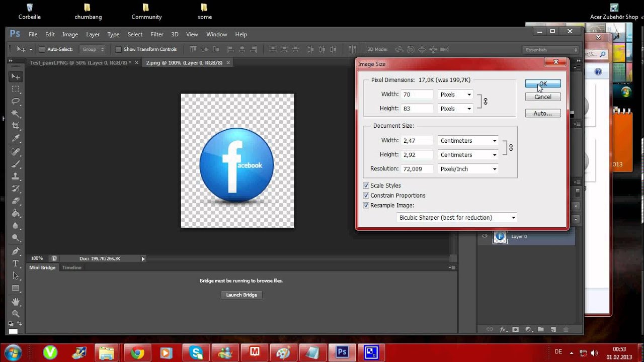
Task: Uncheck Constrain Proportions checkbox
Action: (366, 196)
